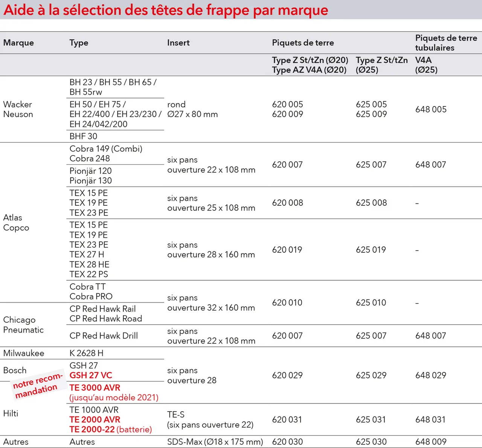Click the Piquets de terre tubulaires header
Viewport: 482px width, 448px height.
click(446, 43)
